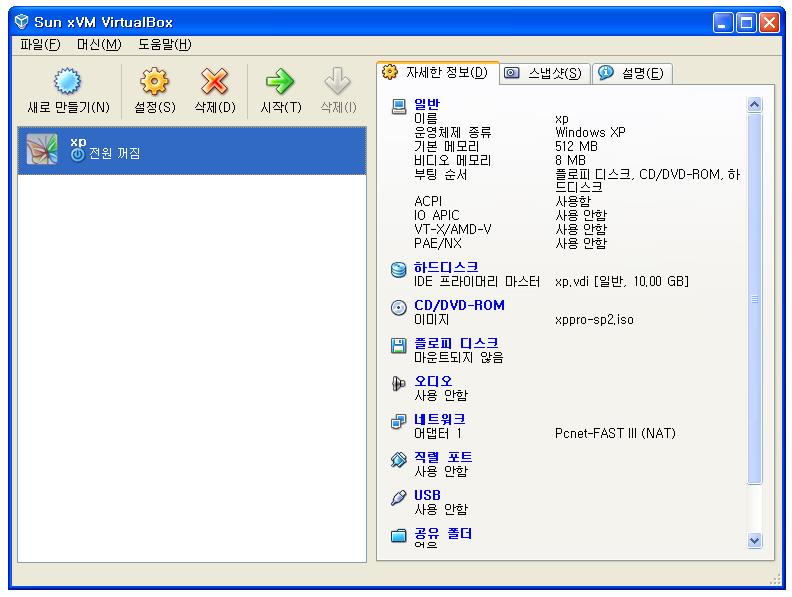Click the USB plug icon
The width and height of the screenshot is (792, 597).
click(x=399, y=498)
